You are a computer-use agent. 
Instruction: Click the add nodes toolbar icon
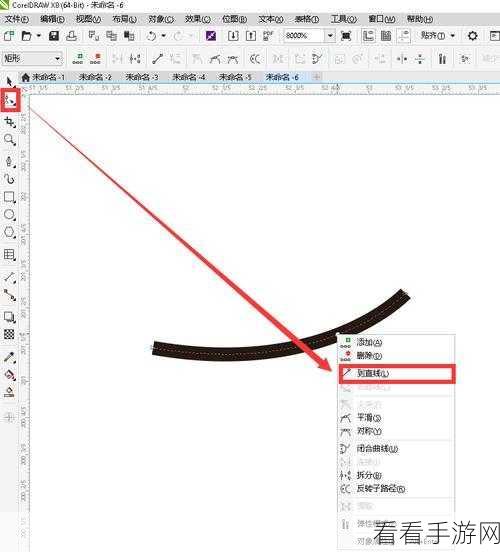pos(78,58)
